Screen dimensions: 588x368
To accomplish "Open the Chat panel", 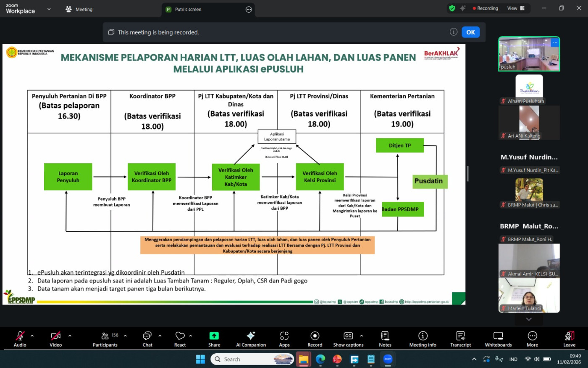I will [147, 339].
